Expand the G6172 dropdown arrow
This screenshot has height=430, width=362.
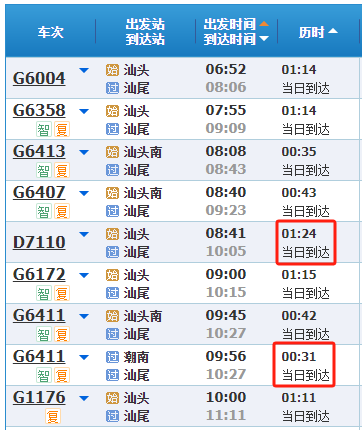pyautogui.click(x=84, y=275)
